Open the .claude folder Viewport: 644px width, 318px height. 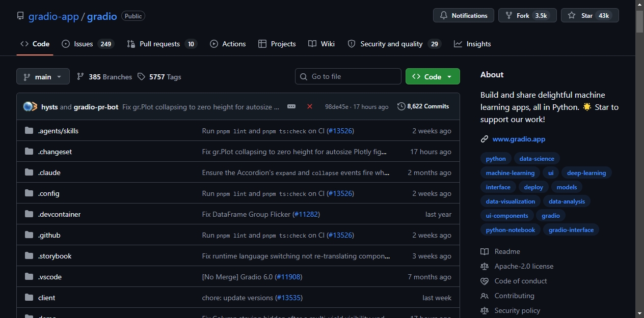tap(49, 172)
